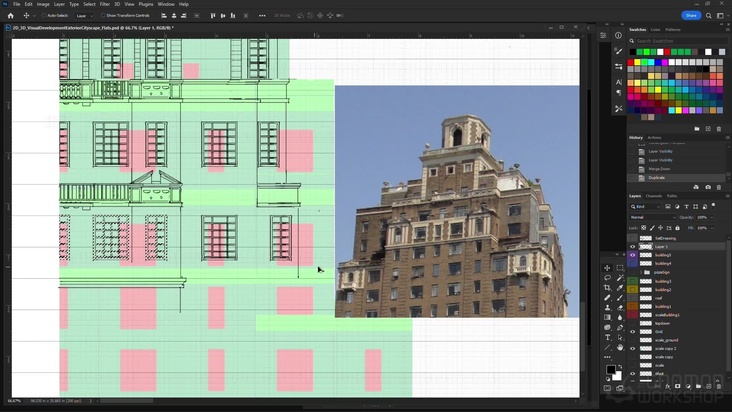Open the Filter menu
This screenshot has width=732, height=412.
click(x=105, y=4)
